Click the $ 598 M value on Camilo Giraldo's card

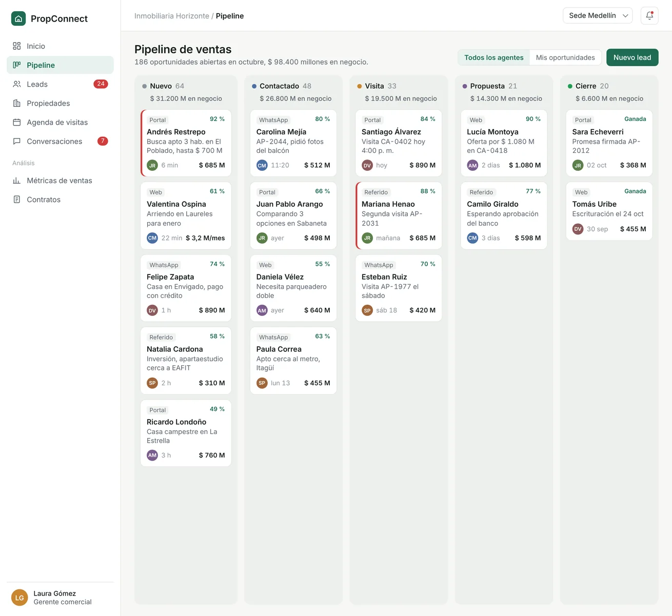pyautogui.click(x=527, y=238)
